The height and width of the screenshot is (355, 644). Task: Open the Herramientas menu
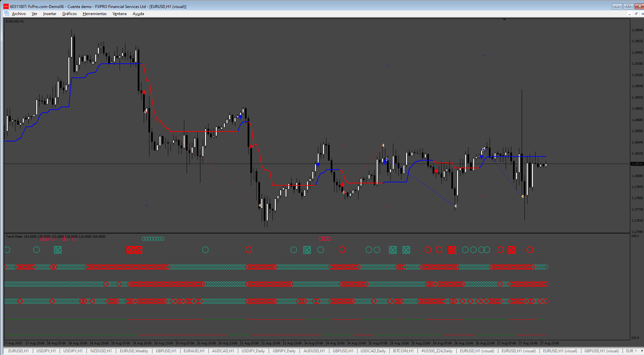click(94, 14)
